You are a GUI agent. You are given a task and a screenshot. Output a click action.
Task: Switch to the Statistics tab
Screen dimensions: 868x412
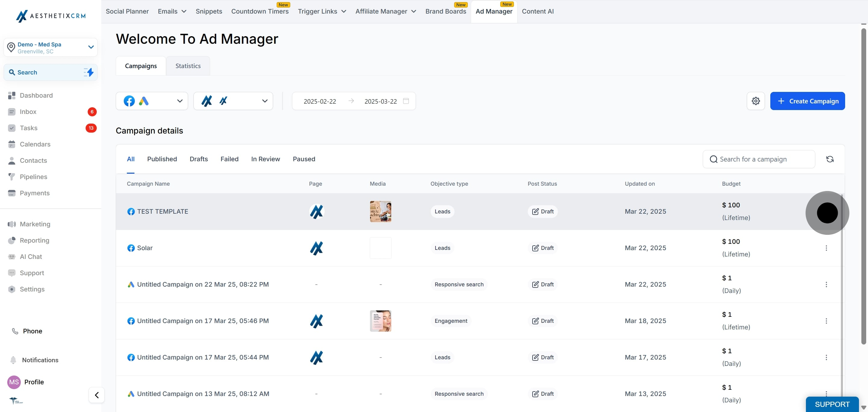(x=188, y=66)
